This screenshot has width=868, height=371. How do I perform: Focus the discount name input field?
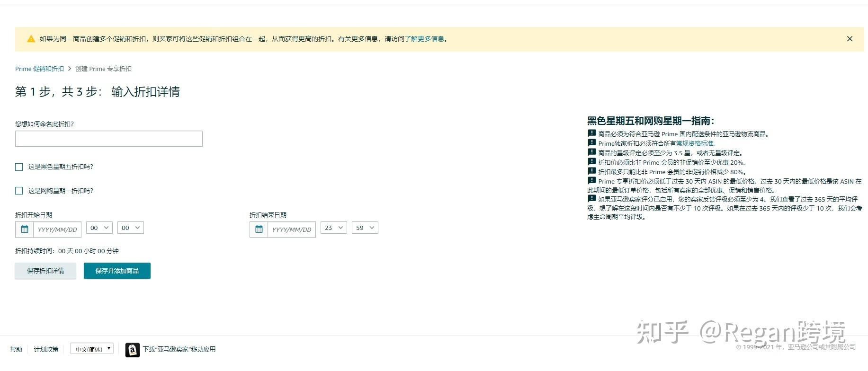109,139
